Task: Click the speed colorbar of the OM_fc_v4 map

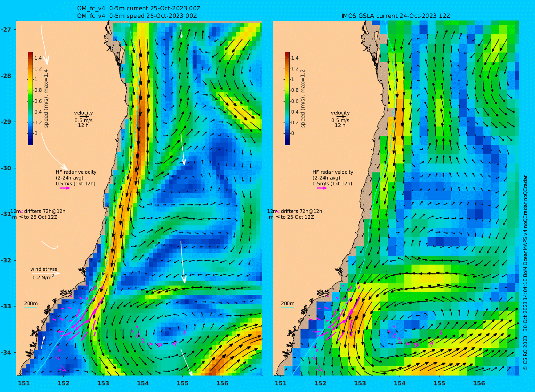Action: point(30,98)
